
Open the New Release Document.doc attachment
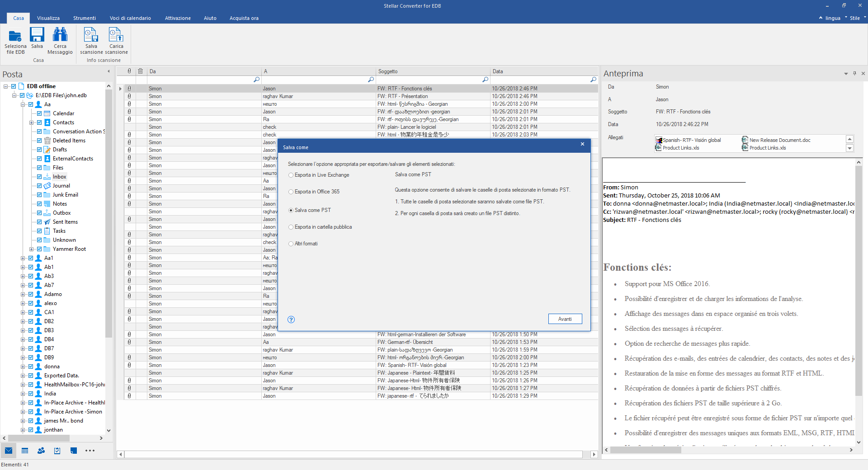(779, 140)
